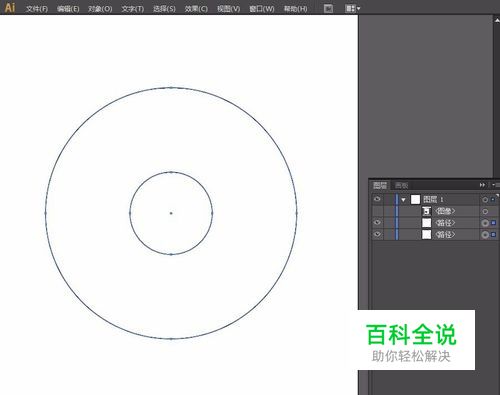Click the Go to Bridge icon

[328, 9]
